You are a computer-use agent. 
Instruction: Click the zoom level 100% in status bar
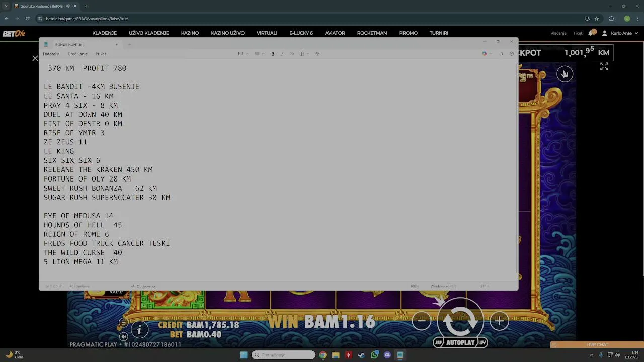(414, 286)
